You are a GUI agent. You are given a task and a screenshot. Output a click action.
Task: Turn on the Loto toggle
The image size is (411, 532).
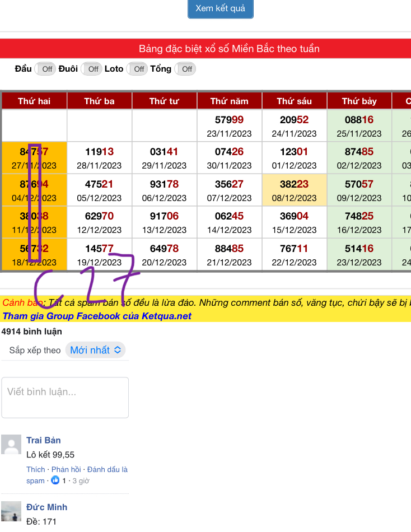(x=137, y=69)
